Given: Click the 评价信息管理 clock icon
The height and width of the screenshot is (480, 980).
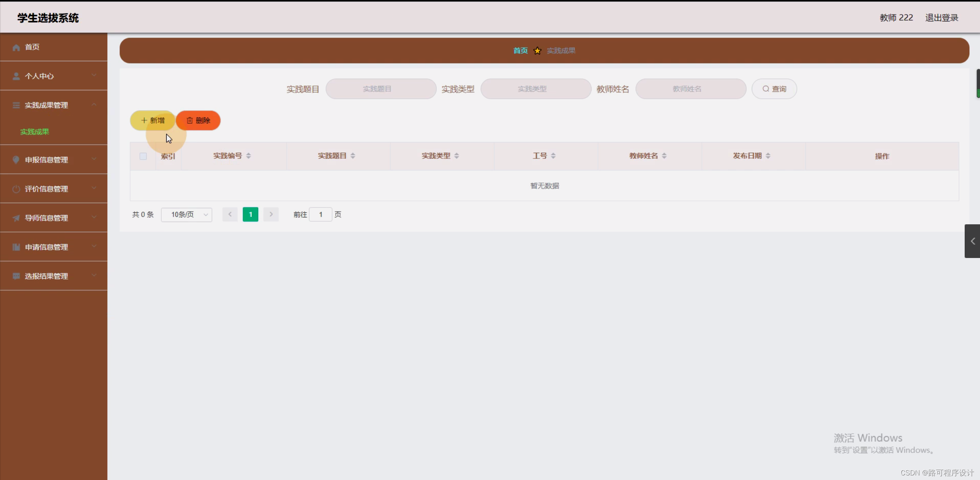Looking at the screenshot, I should [16, 189].
